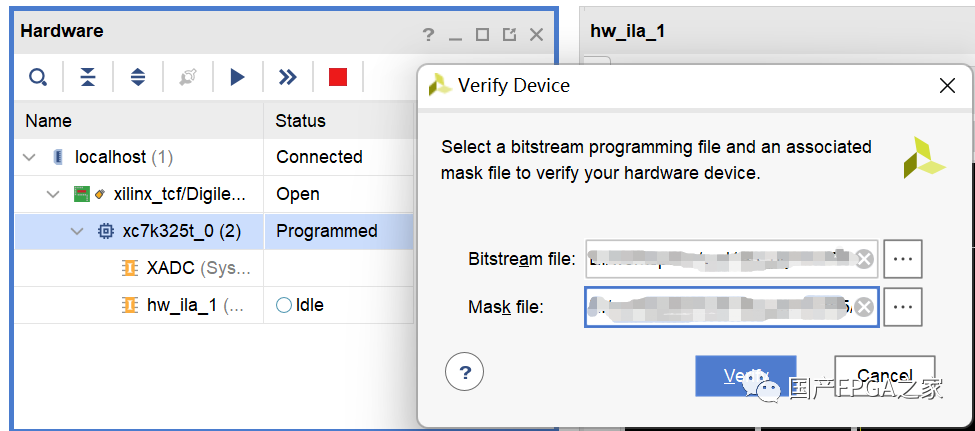Switch to the hw_ila_1 tab
This screenshot has width=975, height=431.
628,31
